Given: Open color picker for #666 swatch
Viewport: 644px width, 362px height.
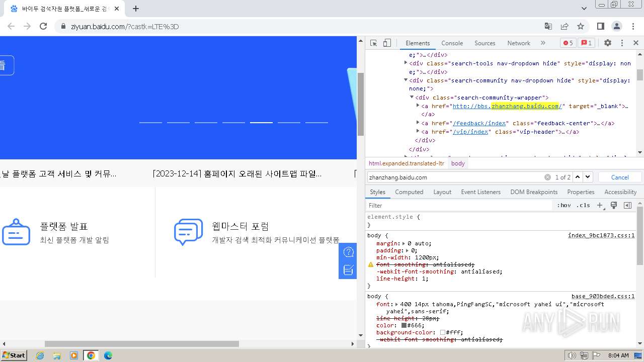Looking at the screenshot, I should click(404, 325).
